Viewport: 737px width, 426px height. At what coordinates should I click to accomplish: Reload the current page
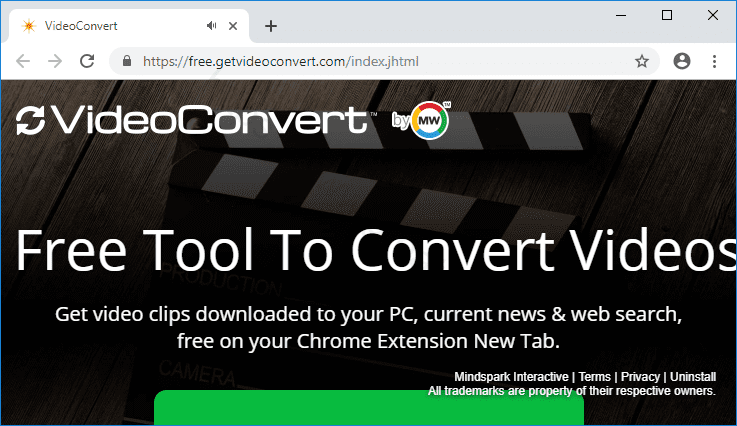tap(88, 61)
